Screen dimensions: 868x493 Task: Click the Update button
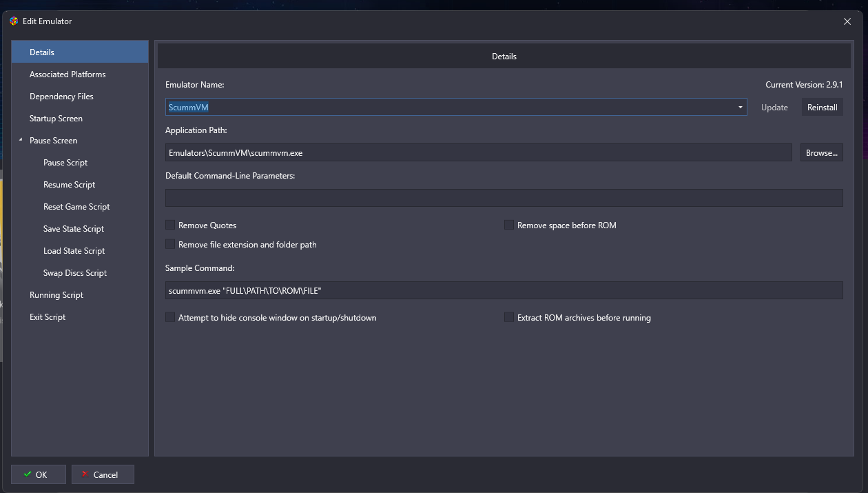(x=774, y=108)
